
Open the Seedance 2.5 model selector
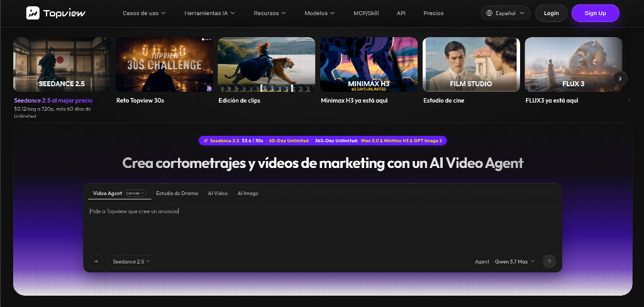point(131,261)
